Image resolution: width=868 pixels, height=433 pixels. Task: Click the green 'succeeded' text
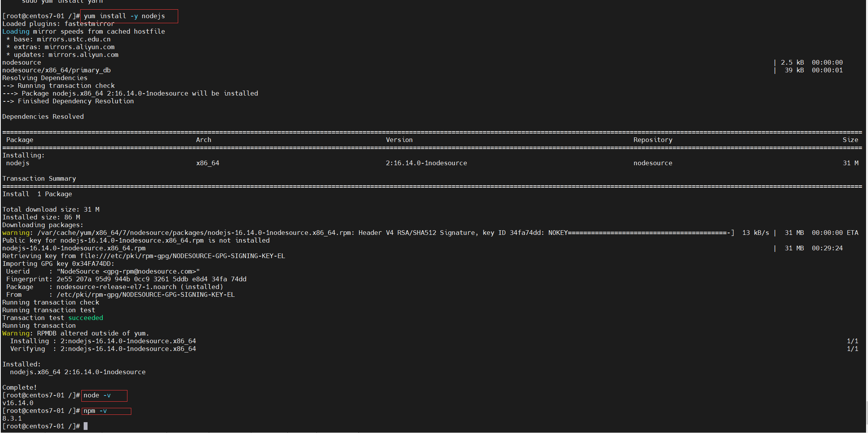(86, 318)
